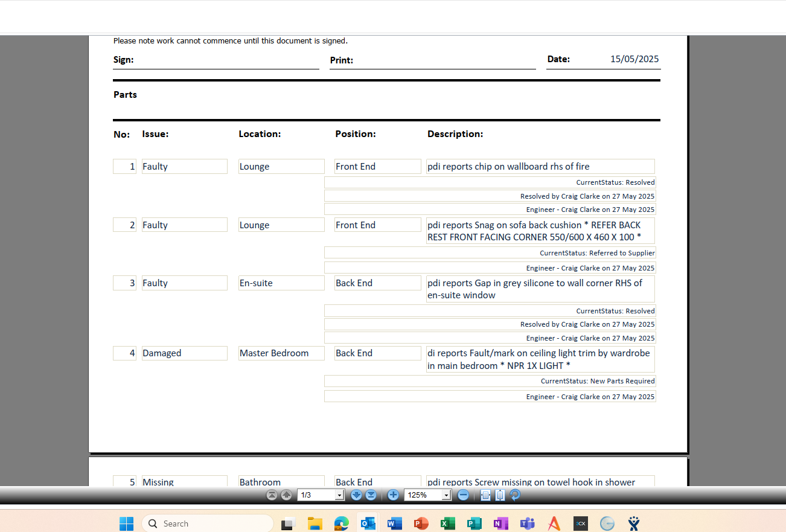Select 'En-suite' location cell

pyautogui.click(x=281, y=283)
